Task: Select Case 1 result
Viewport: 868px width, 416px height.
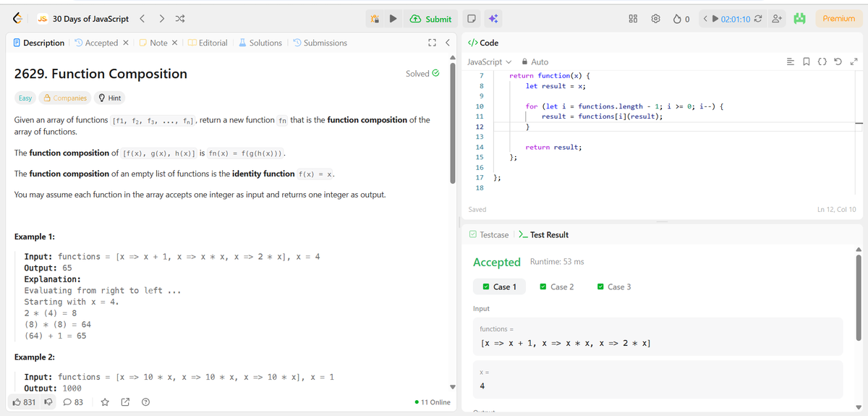Action: pyautogui.click(x=499, y=287)
